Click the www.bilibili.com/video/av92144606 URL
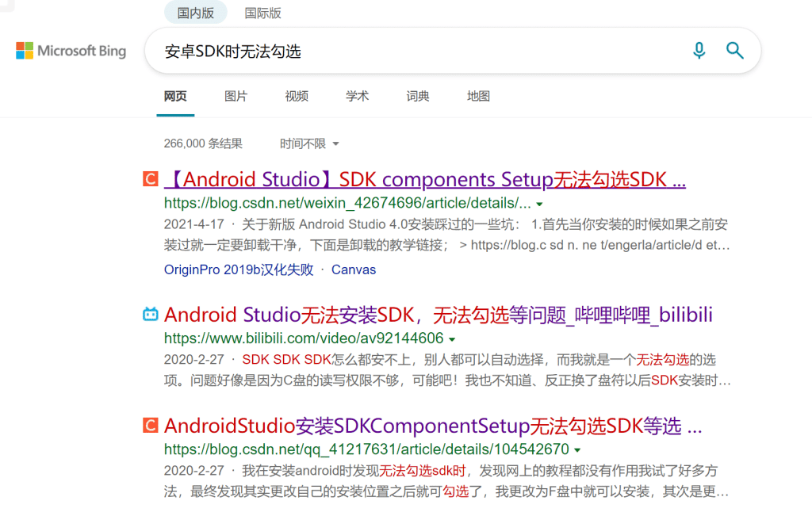The height and width of the screenshot is (516, 812). [x=304, y=338]
